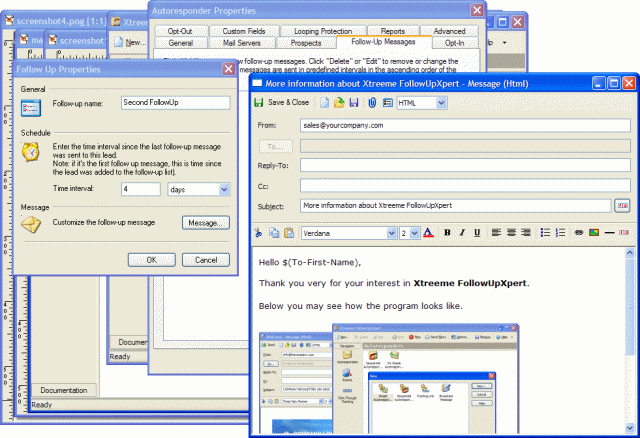The width and height of the screenshot is (640, 438).
Task: Click the Documentation tab in background window
Action: [x=64, y=390]
